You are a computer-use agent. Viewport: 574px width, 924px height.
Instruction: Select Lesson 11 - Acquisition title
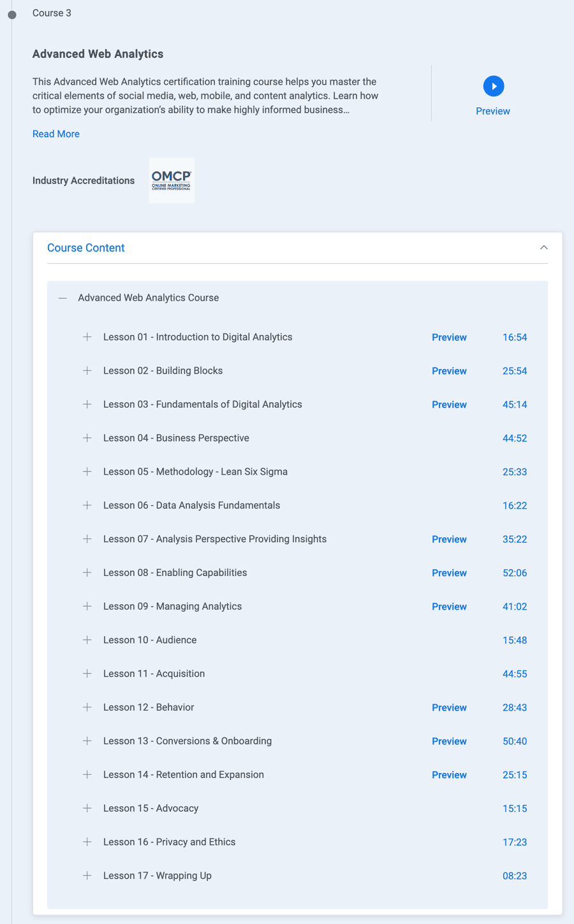154,674
